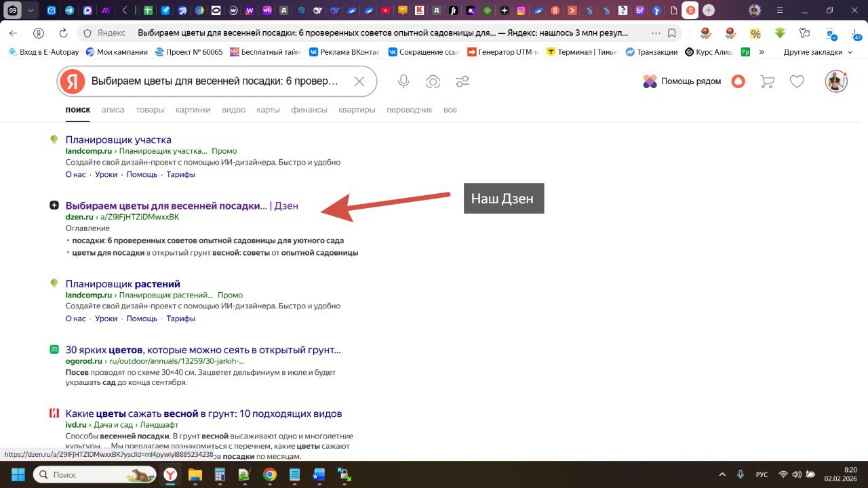Bookmark this page with the bookmark icon
The width and height of the screenshot is (868, 488).
click(672, 33)
